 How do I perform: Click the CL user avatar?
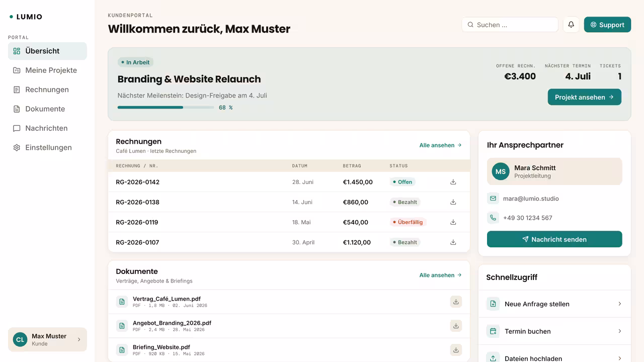20,340
